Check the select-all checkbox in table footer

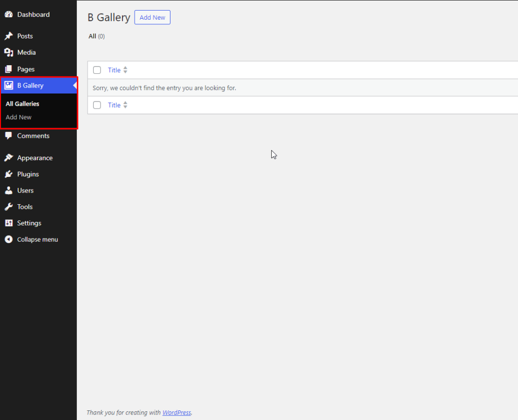point(97,105)
